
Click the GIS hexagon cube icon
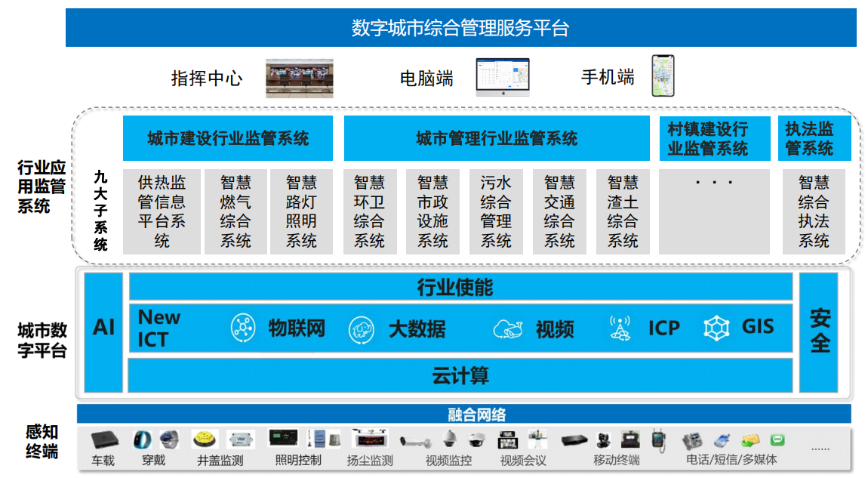click(716, 328)
